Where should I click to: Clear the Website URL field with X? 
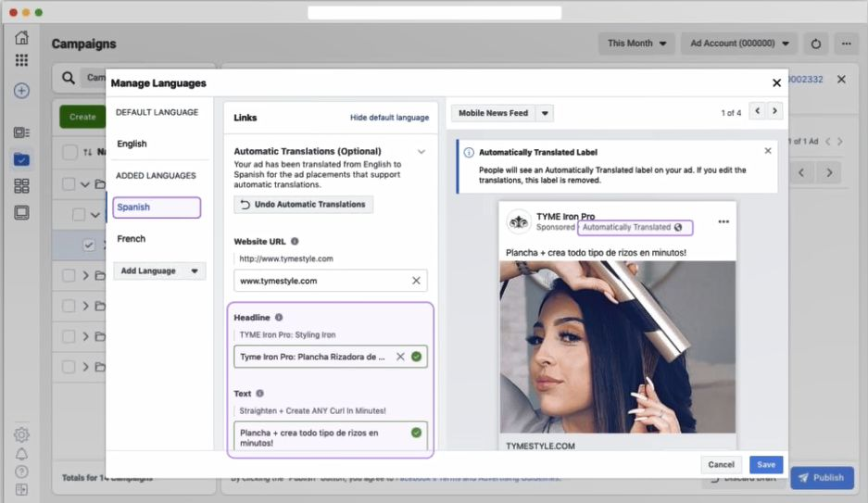pyautogui.click(x=416, y=281)
